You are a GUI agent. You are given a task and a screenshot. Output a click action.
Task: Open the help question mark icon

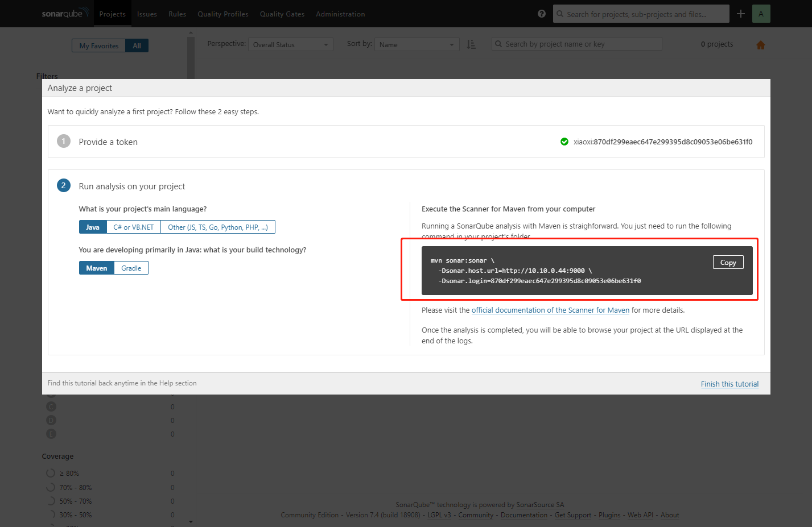542,14
